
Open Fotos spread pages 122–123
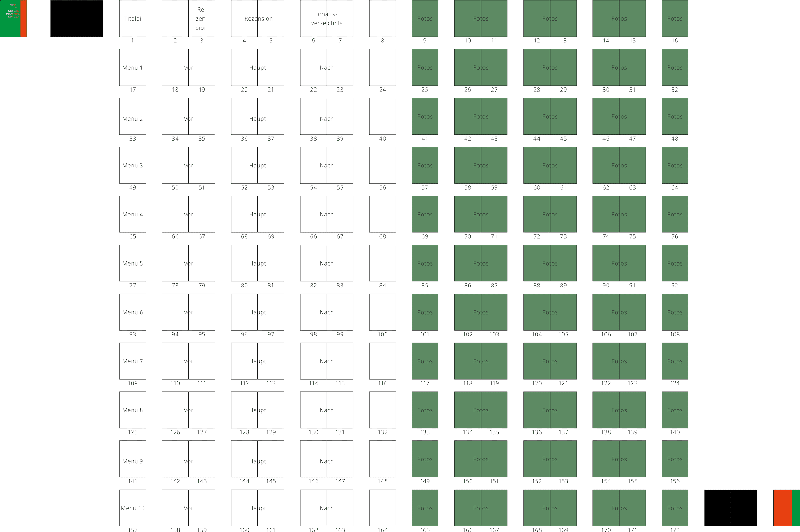click(619, 361)
